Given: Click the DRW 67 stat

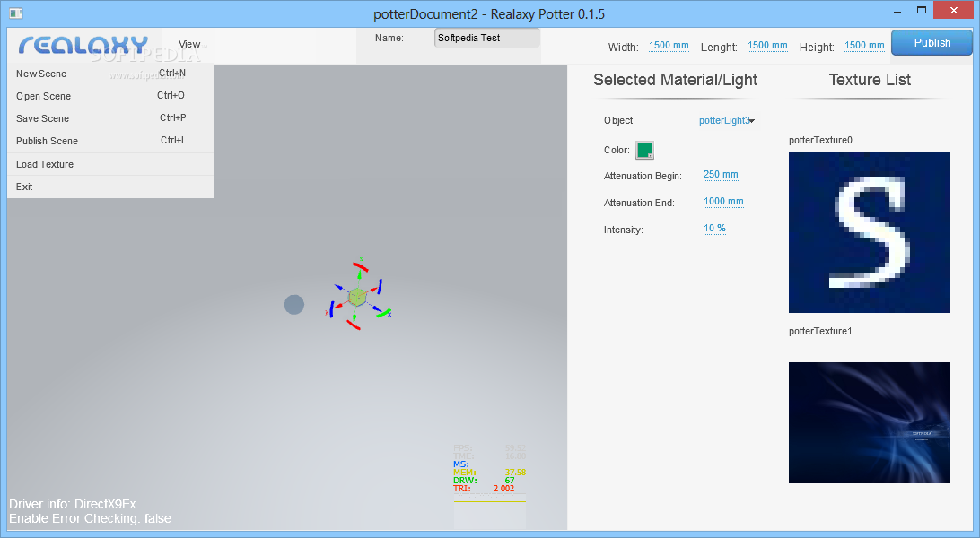Looking at the screenshot, I should coord(484,481).
